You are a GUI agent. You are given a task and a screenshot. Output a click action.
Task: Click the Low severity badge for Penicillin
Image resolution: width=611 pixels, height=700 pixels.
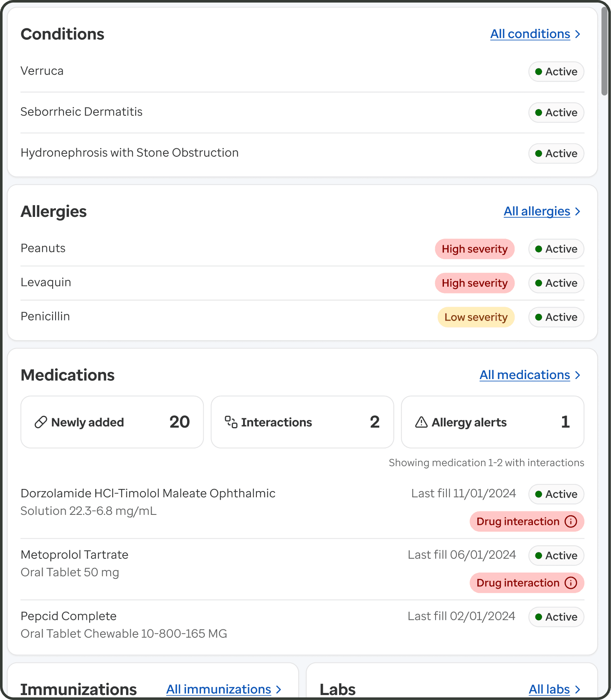(x=476, y=317)
